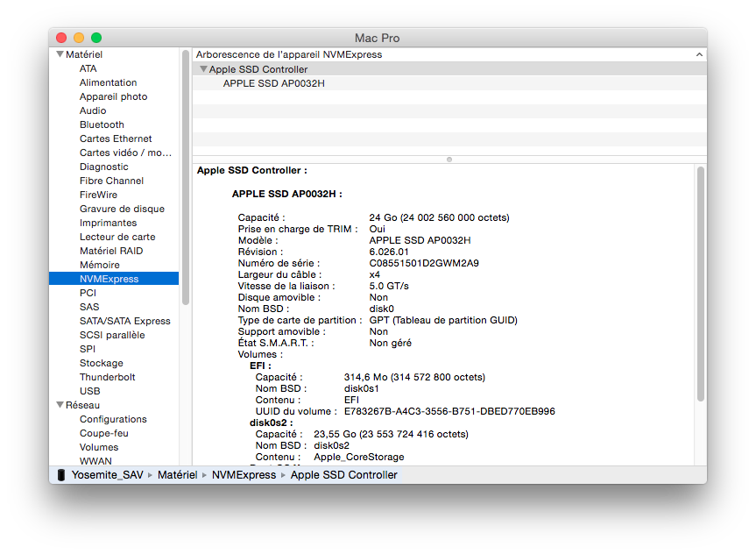Select ATA in the sidebar
Viewport: 756px width, 554px height.
88,68
